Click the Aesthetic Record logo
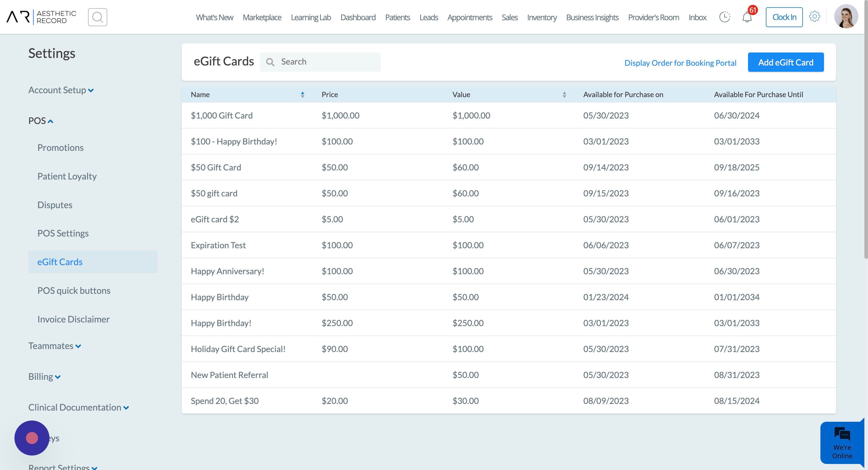Viewport: 868px width, 470px height. pos(41,17)
